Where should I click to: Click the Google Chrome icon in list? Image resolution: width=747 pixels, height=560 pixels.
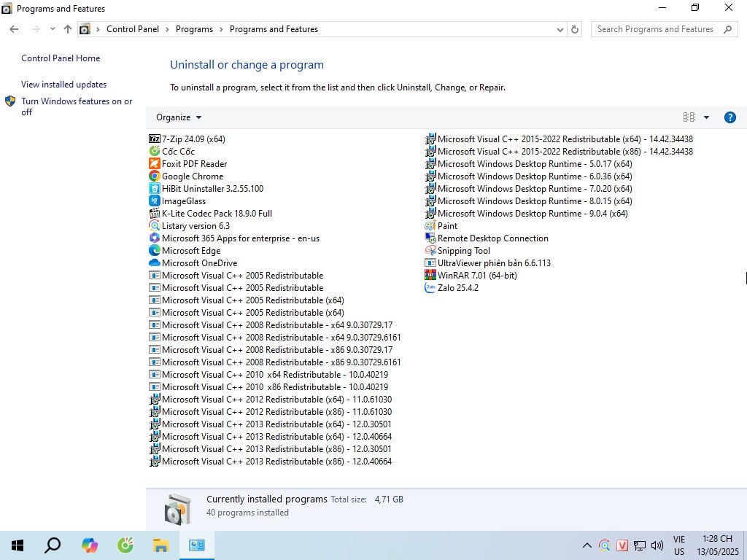tap(155, 176)
